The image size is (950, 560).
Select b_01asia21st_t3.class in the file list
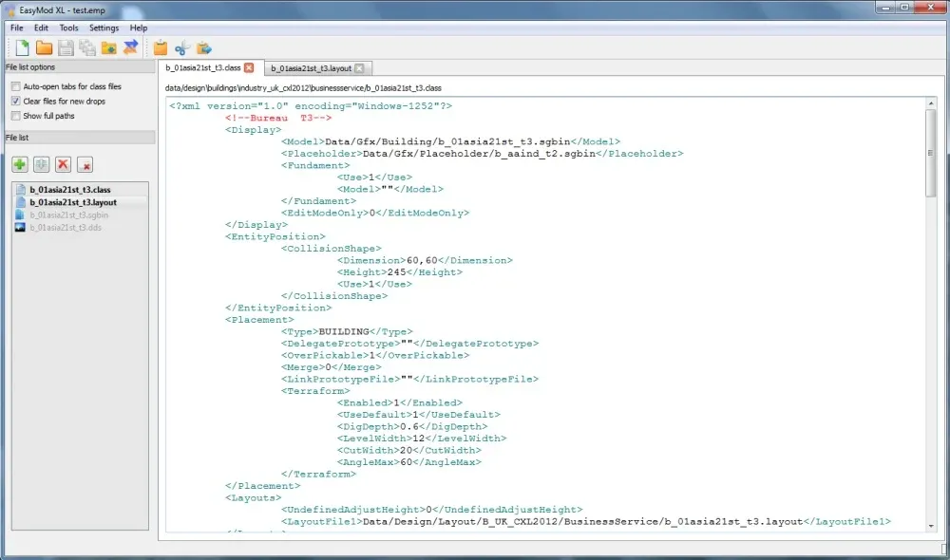[x=69, y=190]
